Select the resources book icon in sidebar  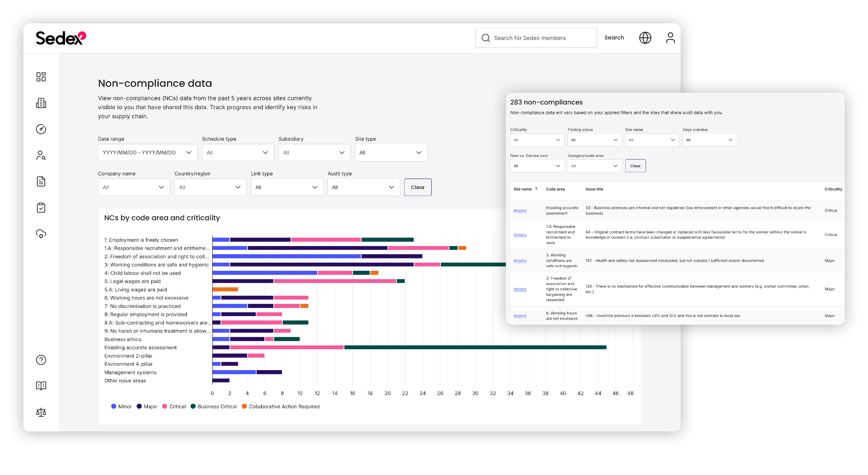pos(41,386)
